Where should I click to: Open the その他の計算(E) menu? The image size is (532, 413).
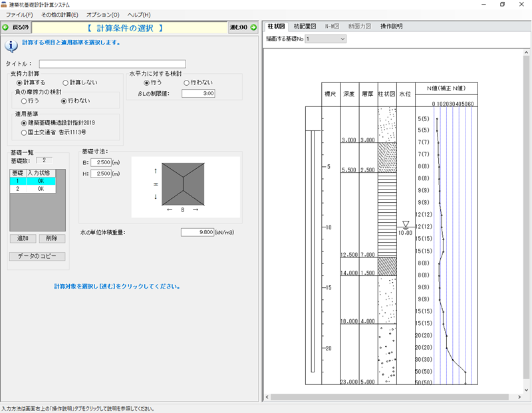[x=60, y=15]
